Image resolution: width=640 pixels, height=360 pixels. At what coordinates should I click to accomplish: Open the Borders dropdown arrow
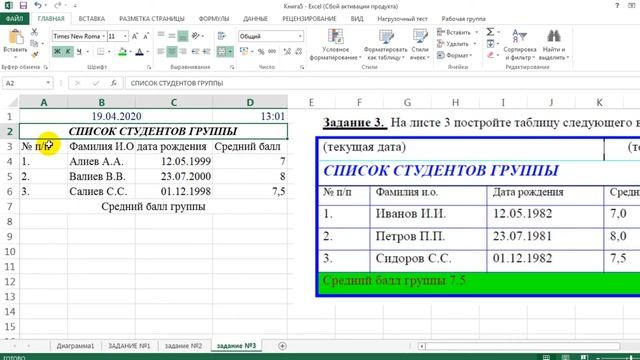(109, 52)
